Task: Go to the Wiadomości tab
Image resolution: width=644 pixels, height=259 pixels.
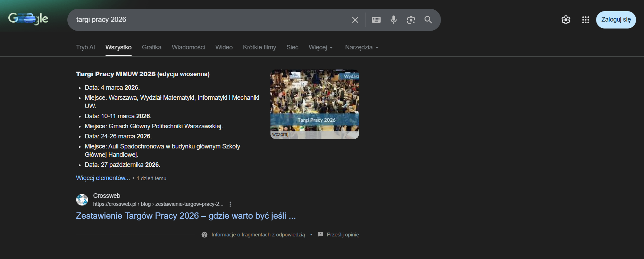Action: click(x=188, y=47)
